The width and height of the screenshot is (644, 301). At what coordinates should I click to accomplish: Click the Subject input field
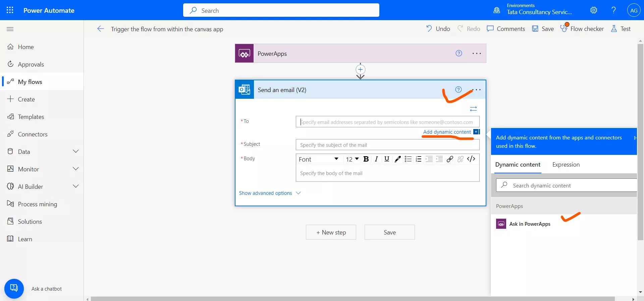click(x=388, y=145)
